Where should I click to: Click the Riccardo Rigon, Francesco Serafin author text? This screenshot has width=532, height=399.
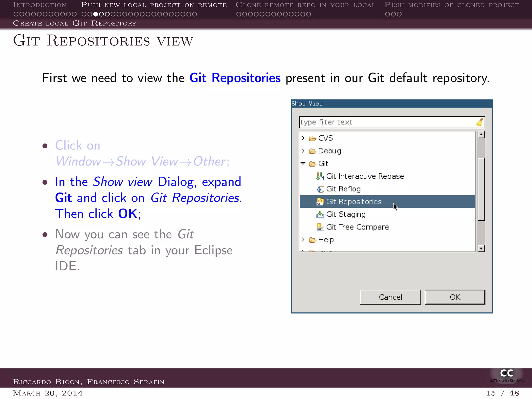[89, 382]
